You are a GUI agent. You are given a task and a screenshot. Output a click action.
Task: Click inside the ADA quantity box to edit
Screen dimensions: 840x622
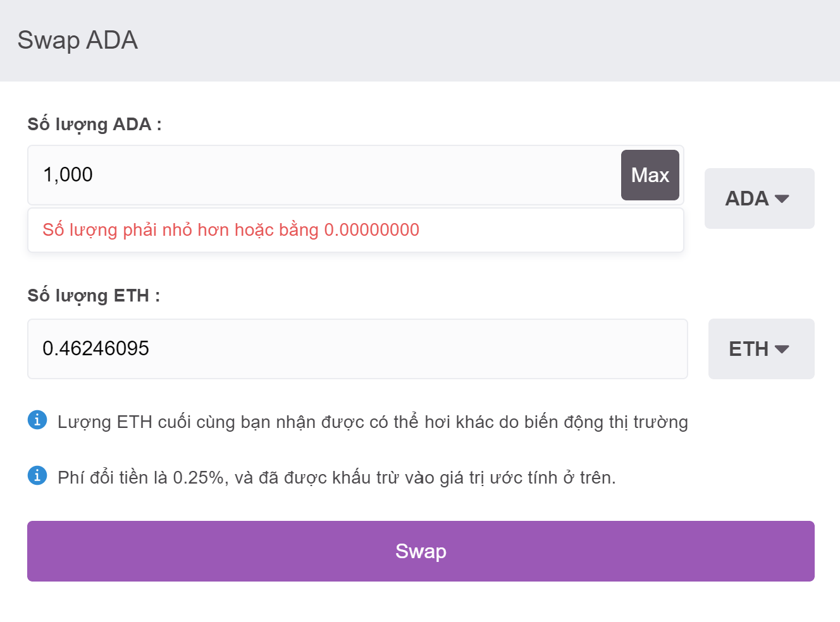[x=316, y=174]
